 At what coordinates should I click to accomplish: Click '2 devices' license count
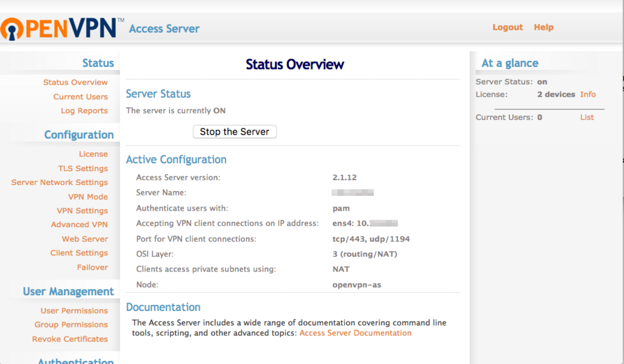pyautogui.click(x=556, y=94)
